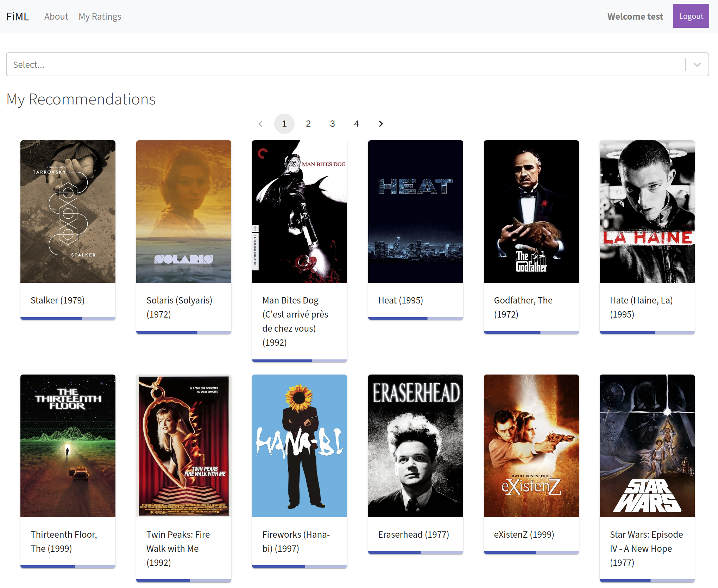The width and height of the screenshot is (718, 588).
Task: Open the Star Wars poster thumbnail
Action: click(647, 446)
